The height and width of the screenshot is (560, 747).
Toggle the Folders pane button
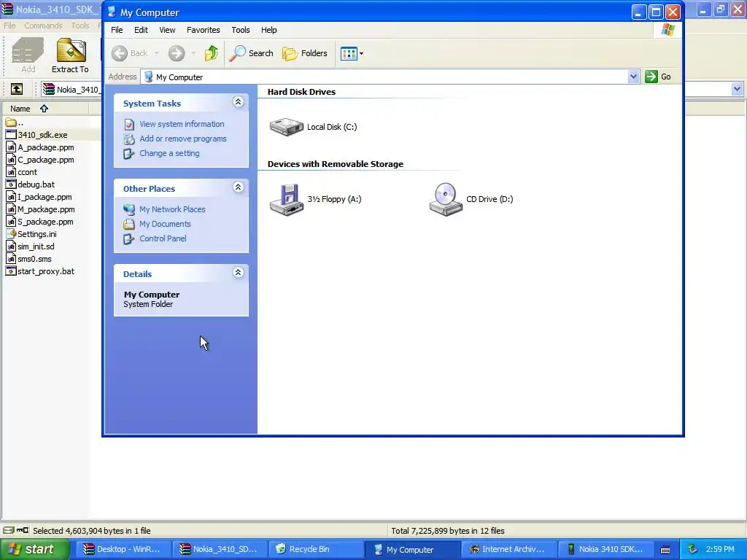(x=305, y=53)
